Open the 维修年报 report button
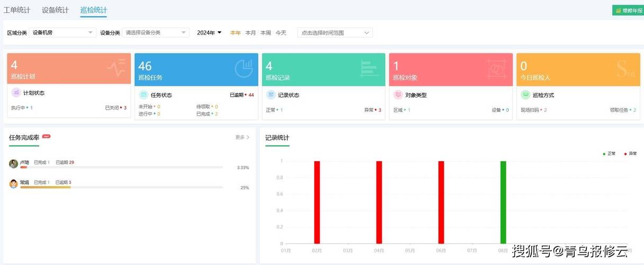The image size is (644, 265). tap(628, 10)
